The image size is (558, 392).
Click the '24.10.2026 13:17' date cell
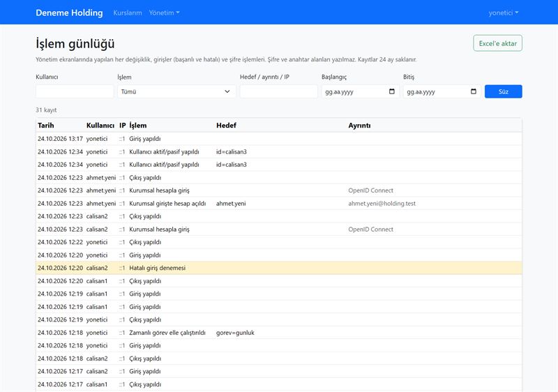point(60,139)
